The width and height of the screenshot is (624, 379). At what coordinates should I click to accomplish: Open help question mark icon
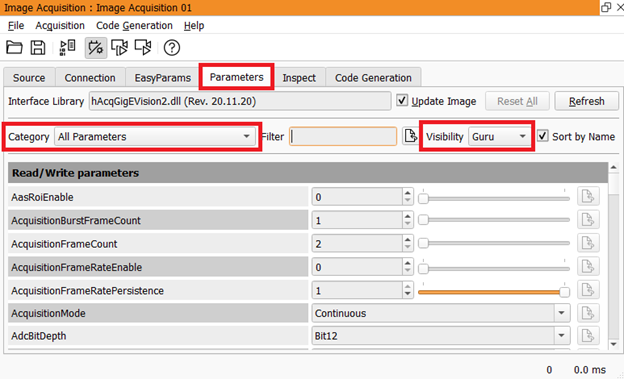pos(172,48)
